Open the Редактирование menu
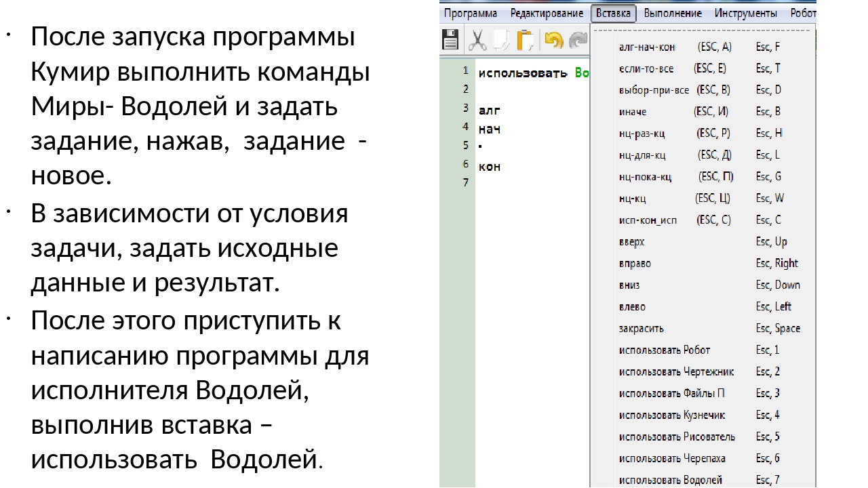Viewport: 868px width, 488px height. coord(547,14)
